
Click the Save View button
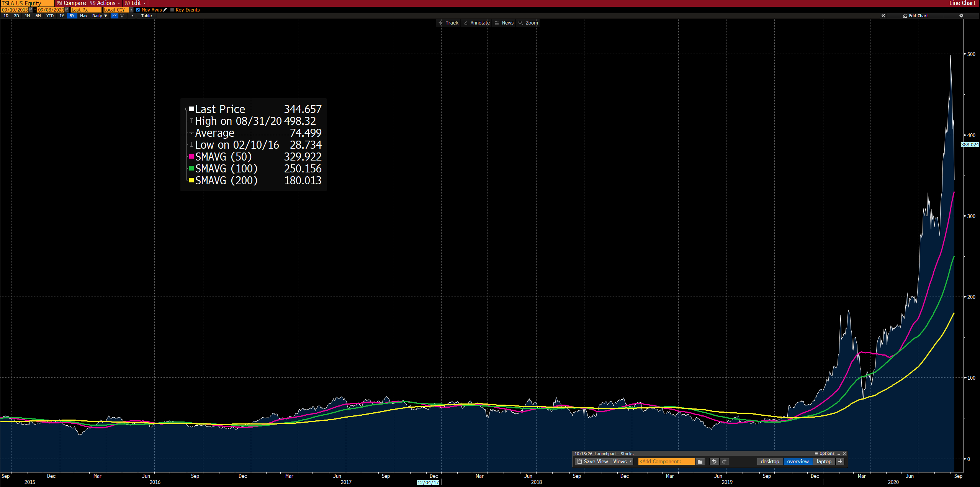click(592, 462)
